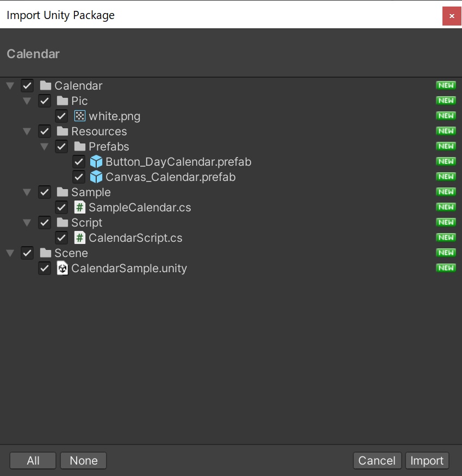Image resolution: width=462 pixels, height=476 pixels.
Task: Click the All selection button
Action: pyautogui.click(x=33, y=460)
